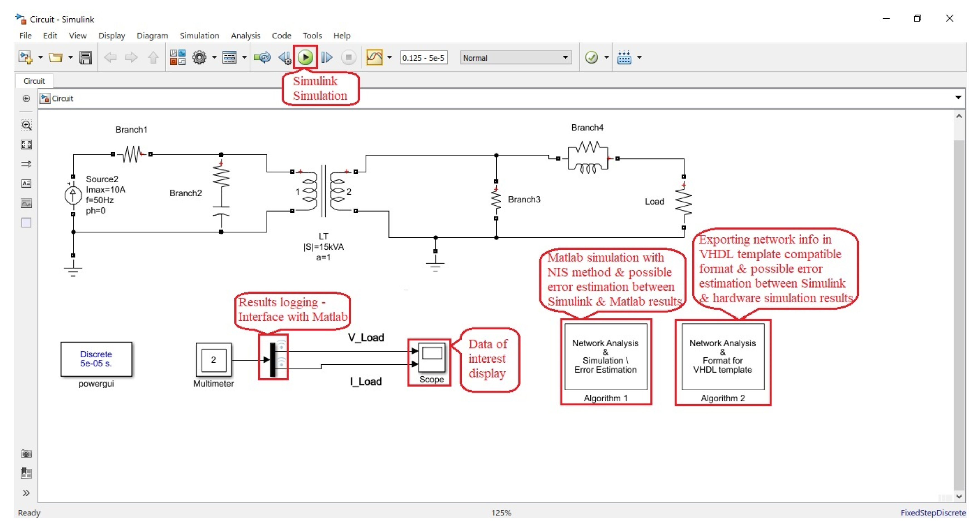
Task: Toggle Hide/Show Model Browser arrow button
Action: (26, 99)
